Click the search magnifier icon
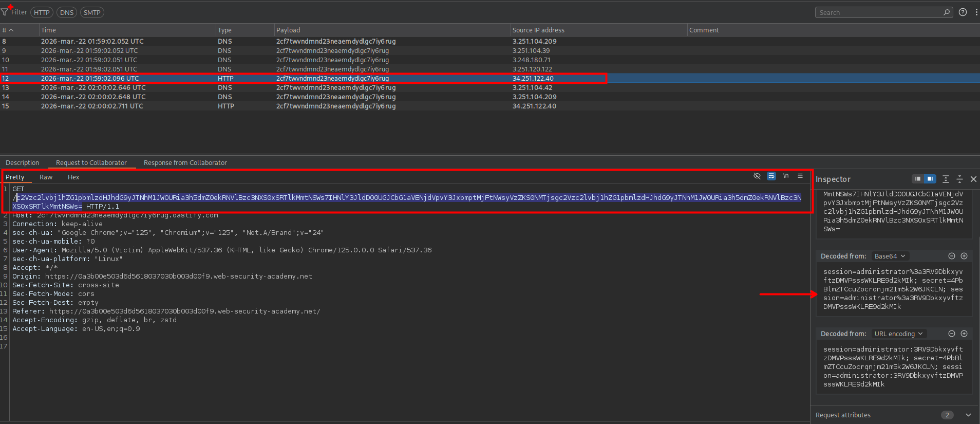The image size is (980, 424). (947, 12)
